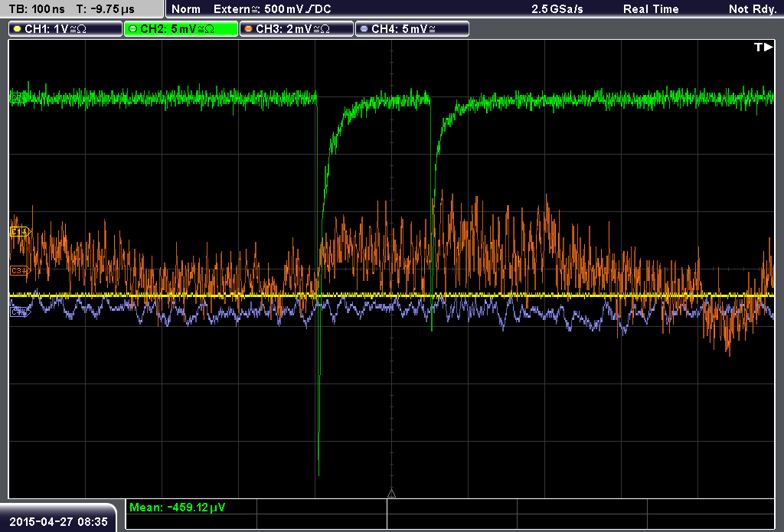Click the blue dot in CH4 label
784x532 pixels.
[x=364, y=29]
